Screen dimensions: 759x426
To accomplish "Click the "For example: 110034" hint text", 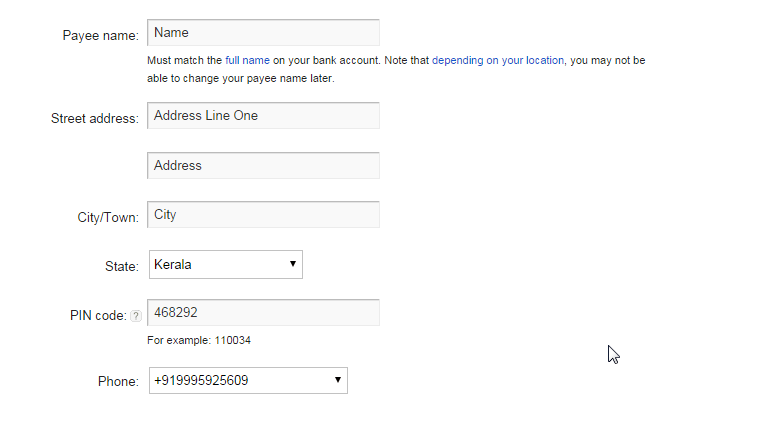I will tap(199, 340).
